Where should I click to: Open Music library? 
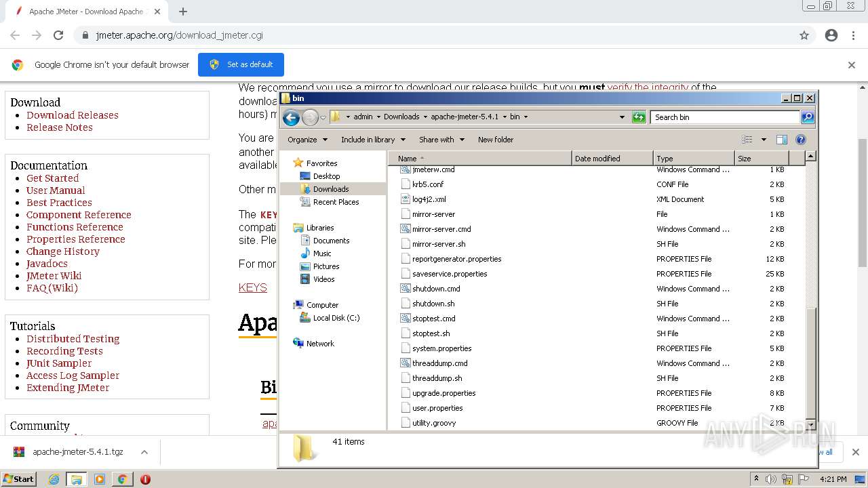(322, 253)
